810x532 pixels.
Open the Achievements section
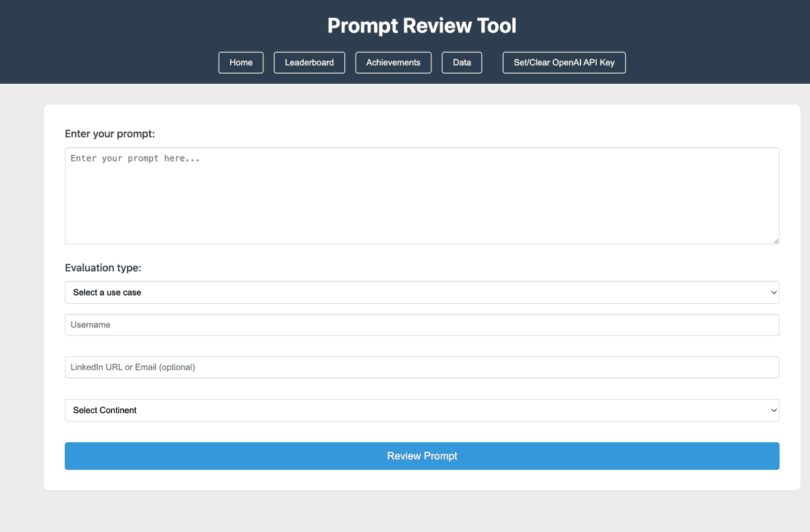(x=393, y=62)
